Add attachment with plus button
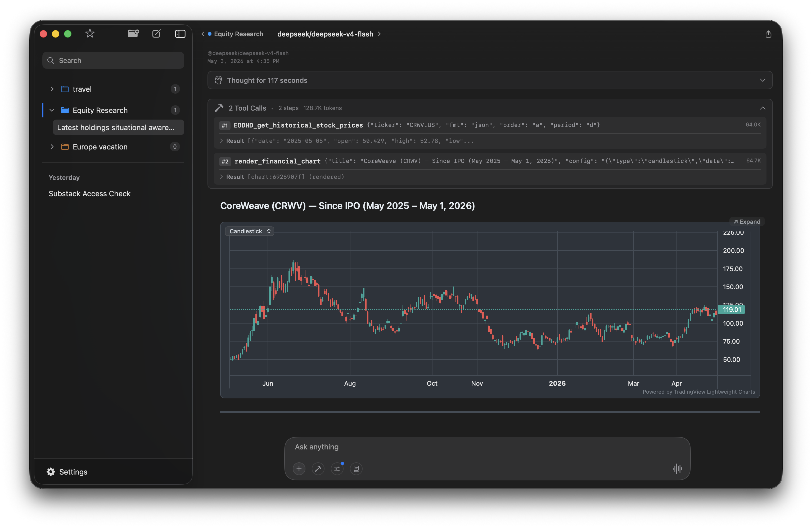 299,469
